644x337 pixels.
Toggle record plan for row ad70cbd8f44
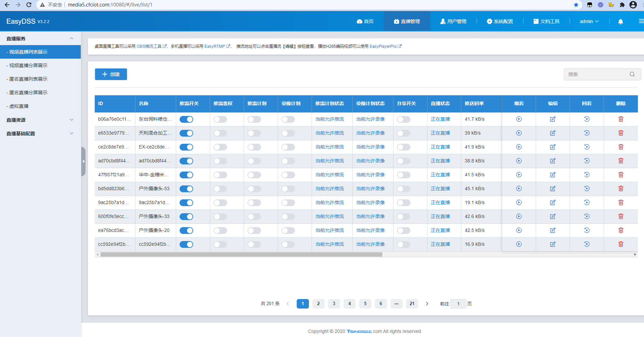288,161
